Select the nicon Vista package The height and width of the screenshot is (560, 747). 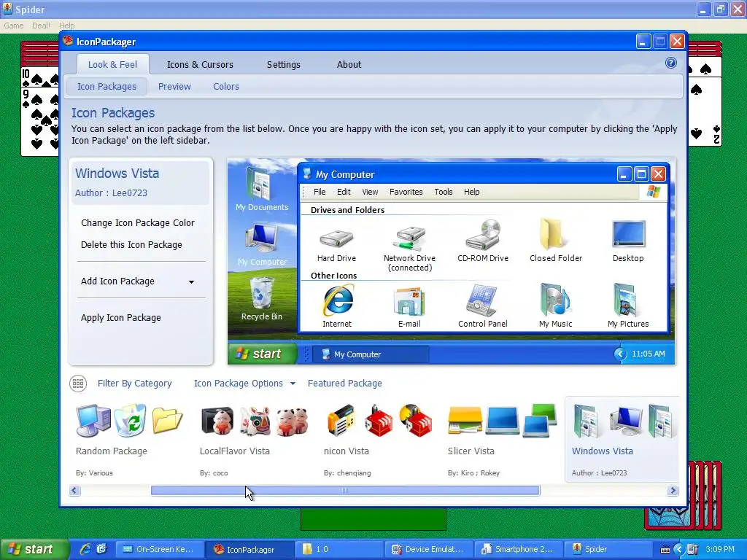point(379,440)
